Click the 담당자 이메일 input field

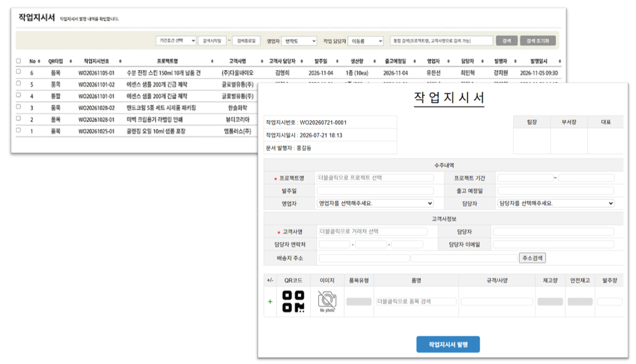pyautogui.click(x=553, y=244)
